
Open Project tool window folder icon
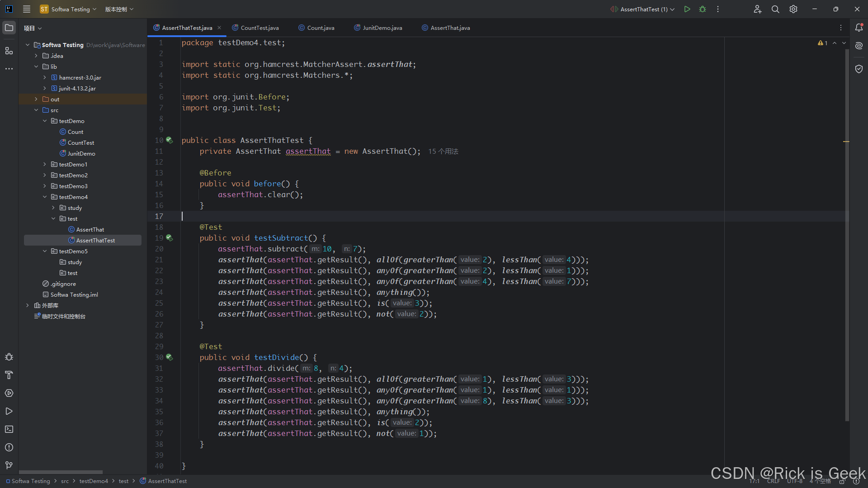tap(9, 28)
